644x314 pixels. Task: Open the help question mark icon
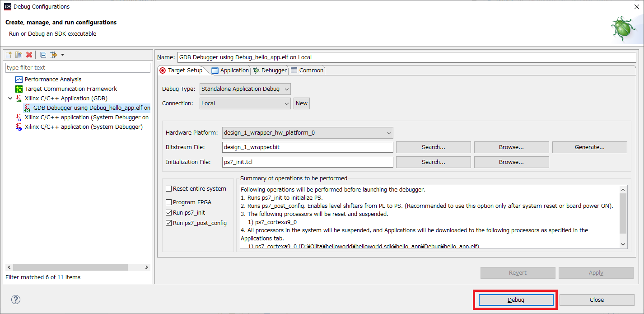pos(16,300)
